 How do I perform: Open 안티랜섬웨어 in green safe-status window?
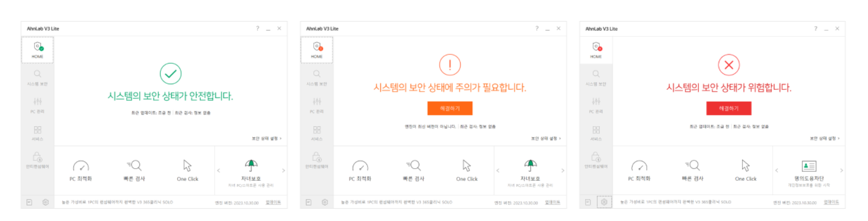(37, 160)
